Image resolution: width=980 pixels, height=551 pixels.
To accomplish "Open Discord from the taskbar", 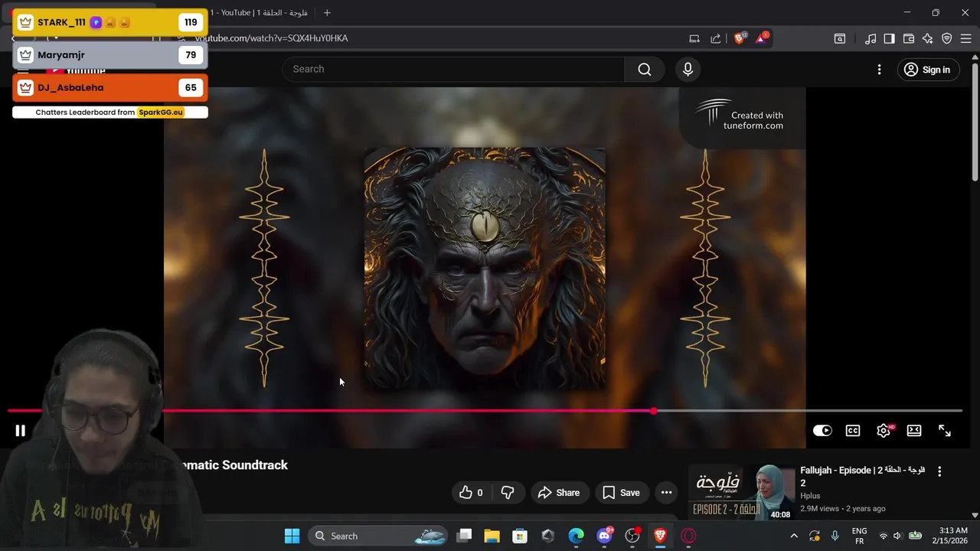I will point(604,536).
